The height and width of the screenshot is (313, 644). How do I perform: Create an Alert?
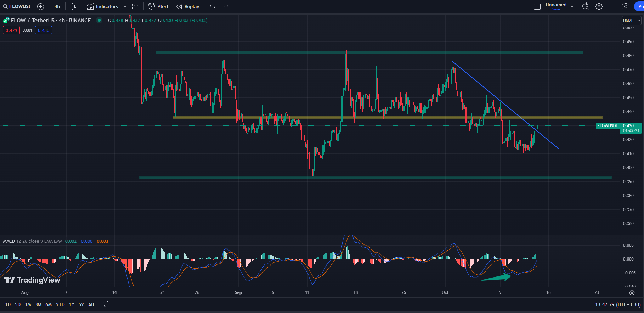pos(159,6)
